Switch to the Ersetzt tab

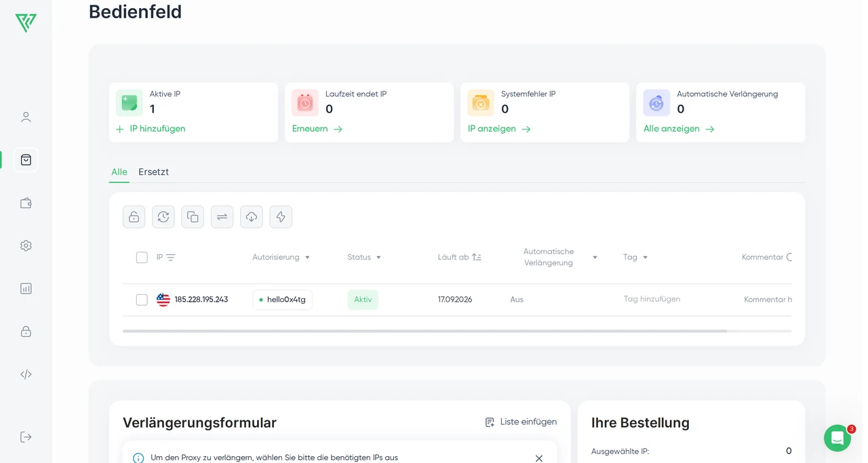pos(153,172)
